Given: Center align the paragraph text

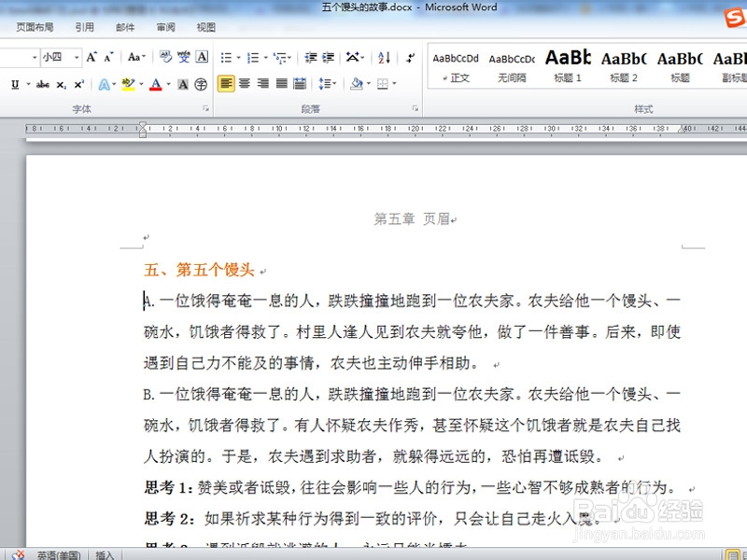Looking at the screenshot, I should [x=243, y=83].
